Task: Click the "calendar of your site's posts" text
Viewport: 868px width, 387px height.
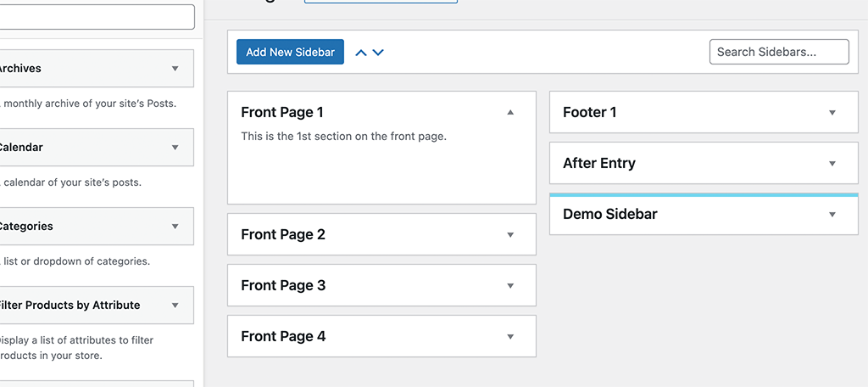Action: [x=72, y=182]
